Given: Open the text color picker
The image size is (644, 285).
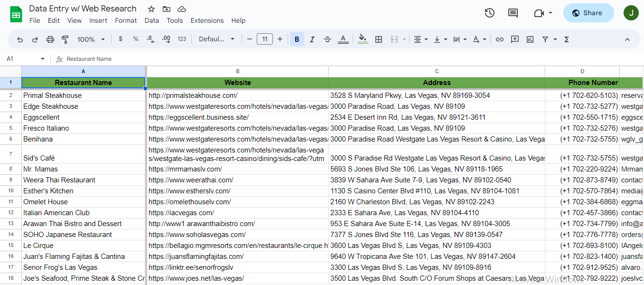Looking at the screenshot, I should coord(343,39).
